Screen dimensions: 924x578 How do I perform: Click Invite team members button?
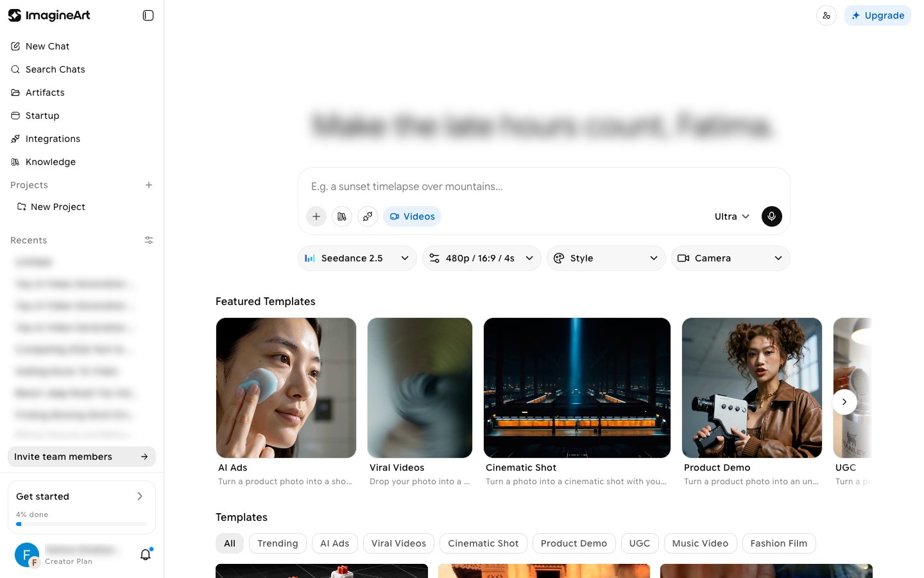click(x=81, y=457)
